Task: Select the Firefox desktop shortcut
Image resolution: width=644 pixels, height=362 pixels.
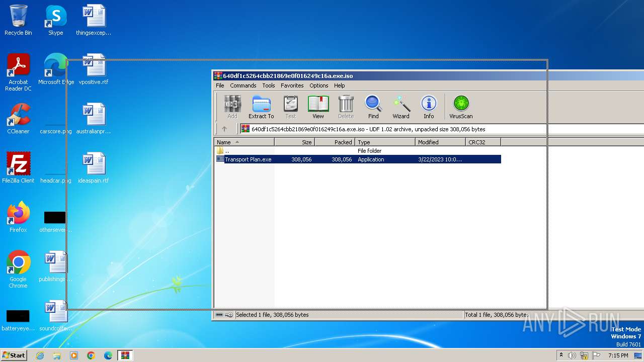Action: (18, 217)
